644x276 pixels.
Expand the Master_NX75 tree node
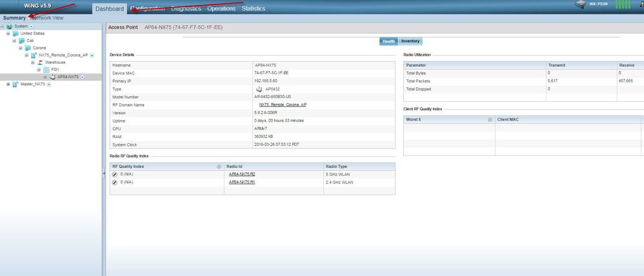click(x=8, y=84)
